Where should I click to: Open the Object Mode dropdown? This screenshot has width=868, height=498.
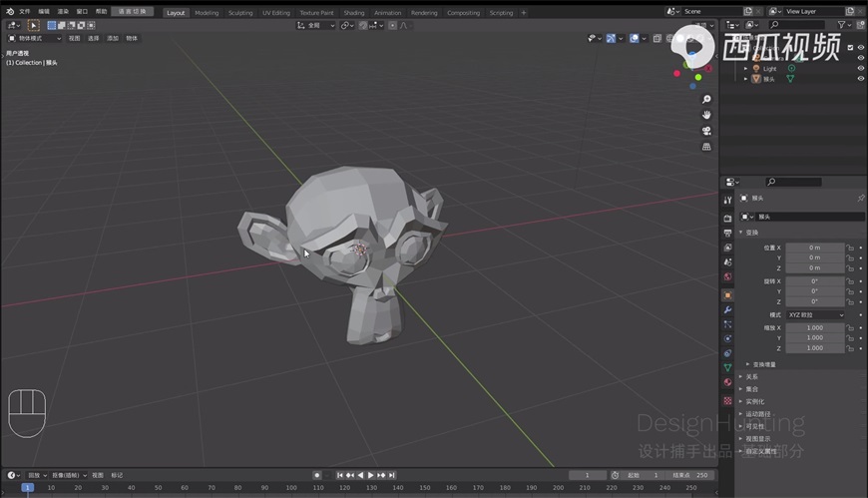click(x=34, y=38)
